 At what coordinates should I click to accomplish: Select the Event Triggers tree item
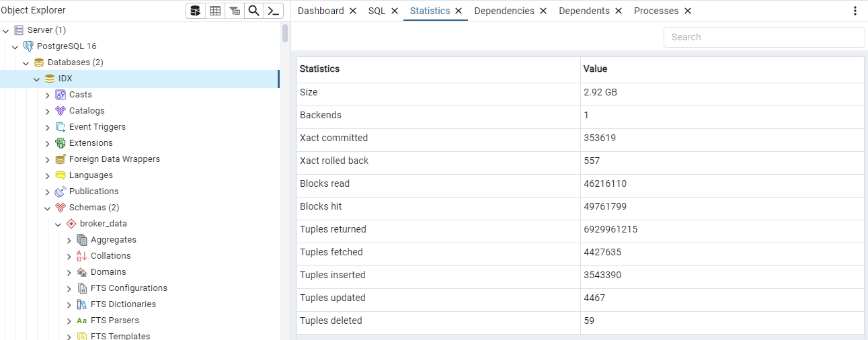click(x=97, y=127)
